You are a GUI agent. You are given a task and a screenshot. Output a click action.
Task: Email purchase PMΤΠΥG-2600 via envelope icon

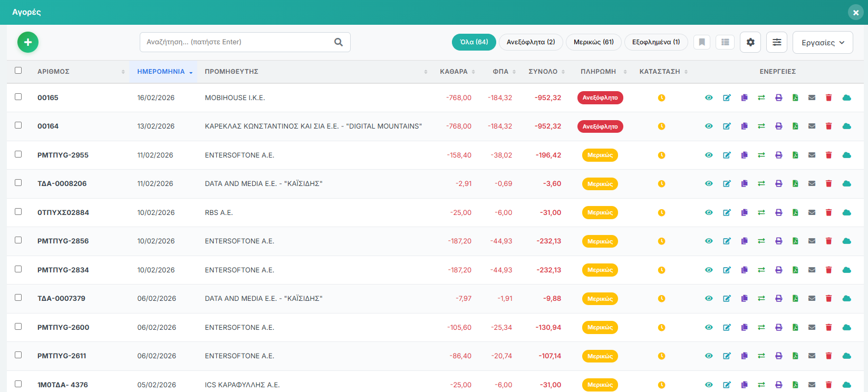[812, 327]
